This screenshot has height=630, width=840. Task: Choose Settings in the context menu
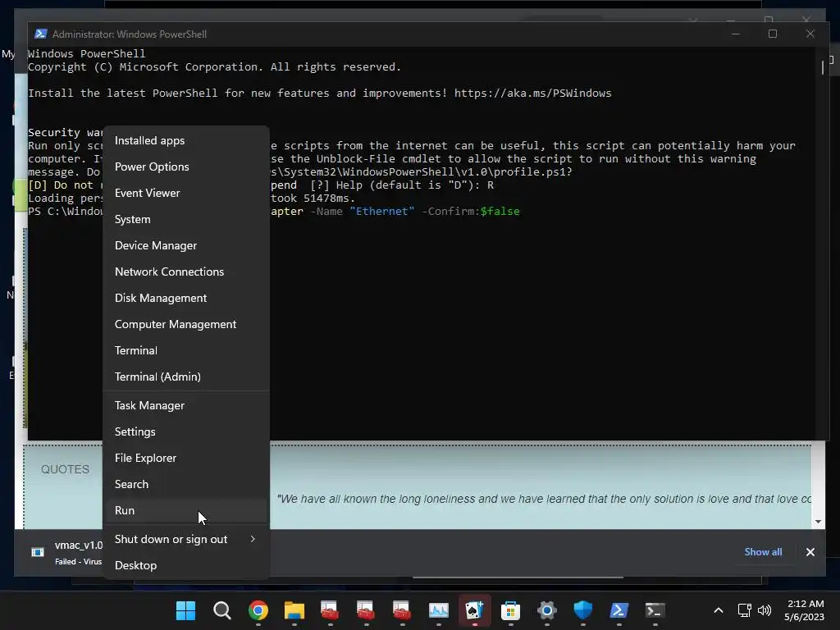186,431
